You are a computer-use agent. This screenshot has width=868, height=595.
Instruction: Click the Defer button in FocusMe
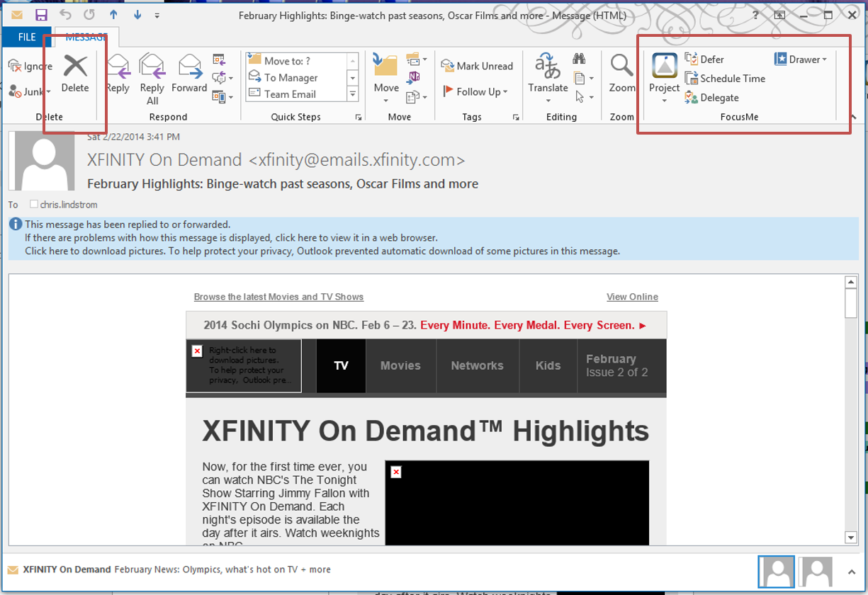pos(704,59)
